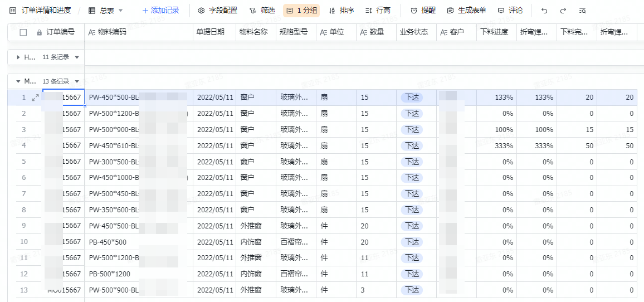Open the 评论 comments panel

click(x=510, y=11)
